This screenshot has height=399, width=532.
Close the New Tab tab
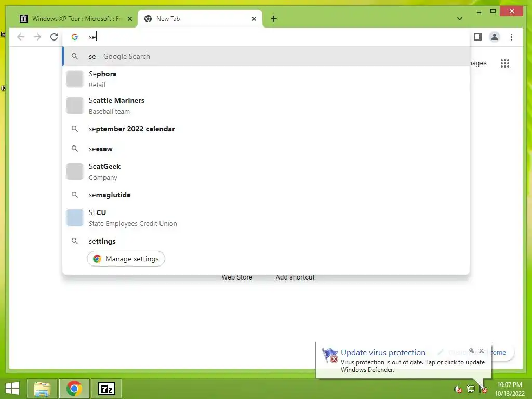pyautogui.click(x=254, y=19)
